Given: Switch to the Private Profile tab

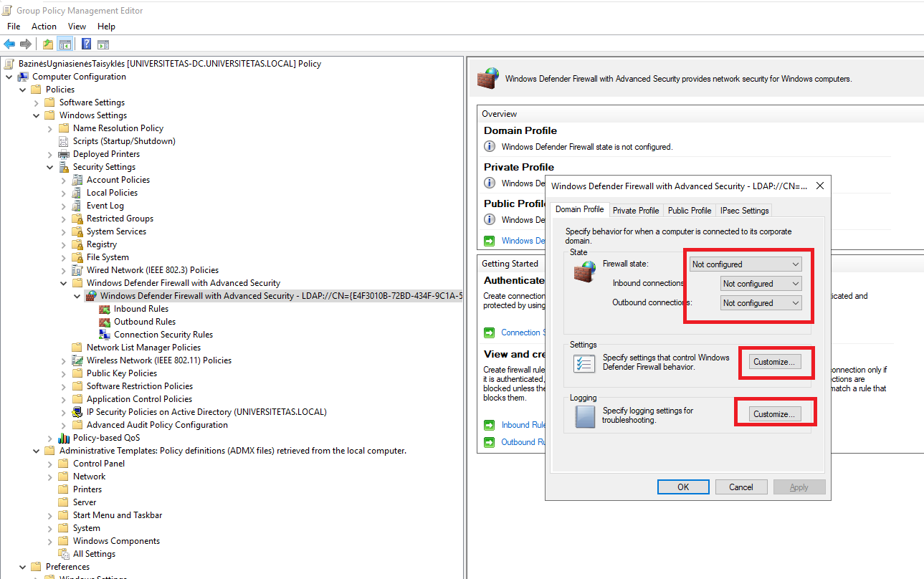Looking at the screenshot, I should [x=636, y=211].
